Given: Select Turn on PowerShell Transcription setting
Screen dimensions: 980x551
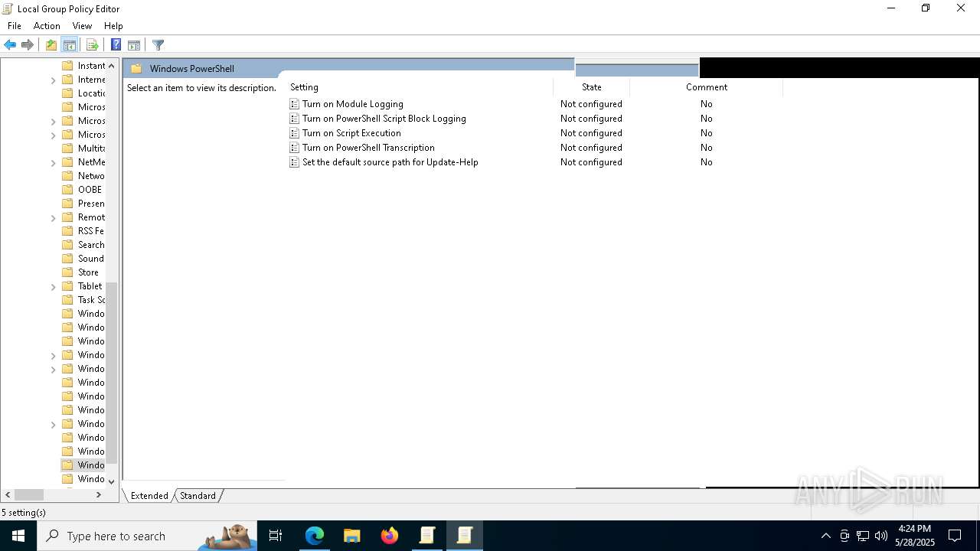Looking at the screenshot, I should coord(368,148).
